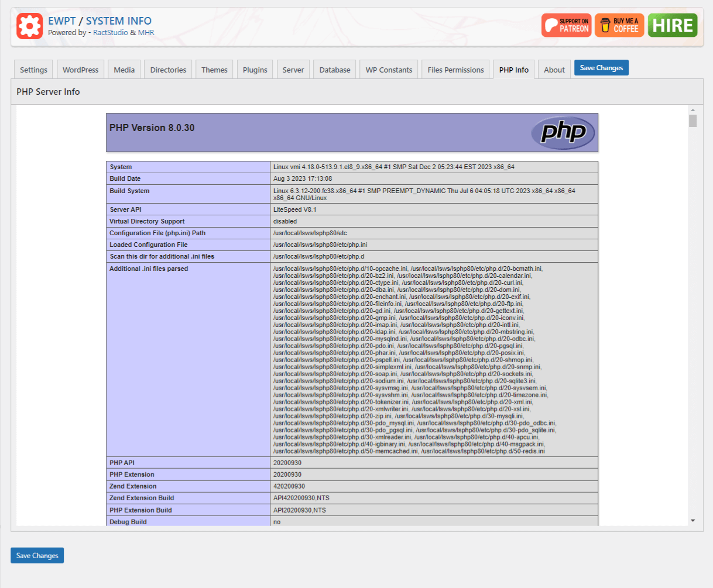Open the RactStudio link
Image resolution: width=713 pixels, height=588 pixels.
pos(111,33)
